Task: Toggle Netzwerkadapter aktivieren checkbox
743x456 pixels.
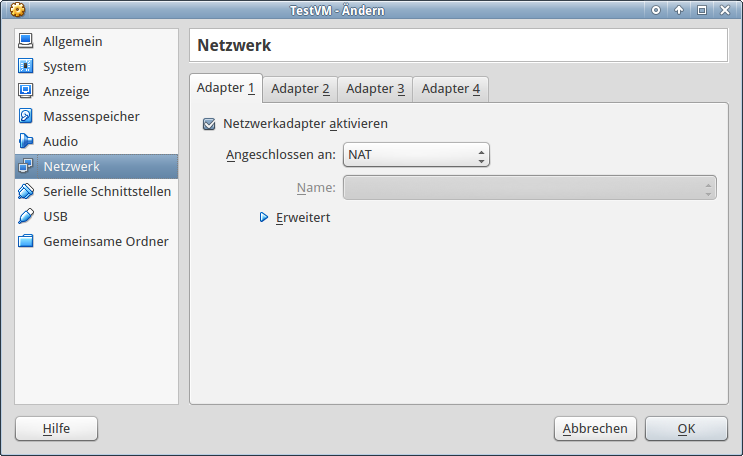Action: pos(209,125)
